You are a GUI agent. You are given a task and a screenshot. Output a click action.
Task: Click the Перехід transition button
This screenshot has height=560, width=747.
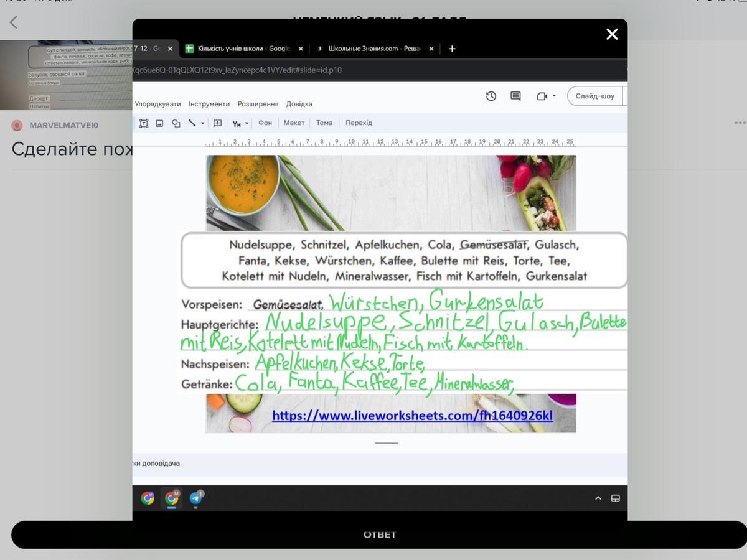point(359,123)
